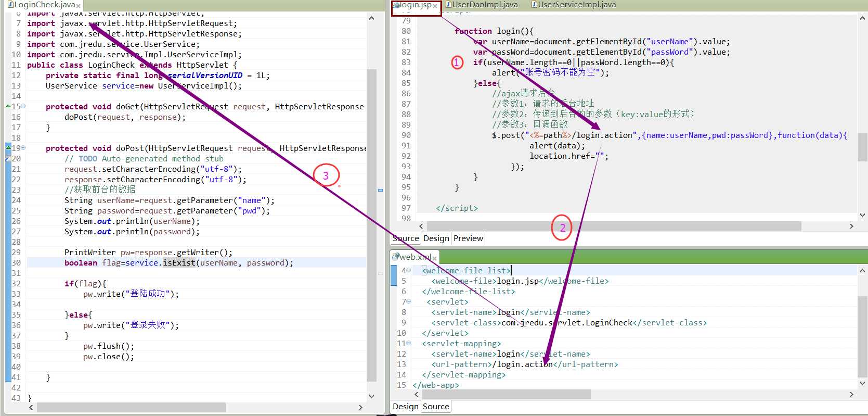The width and height of the screenshot is (868, 416).
Task: Click the XML file icon on web.xml tab
Action: coord(396,257)
